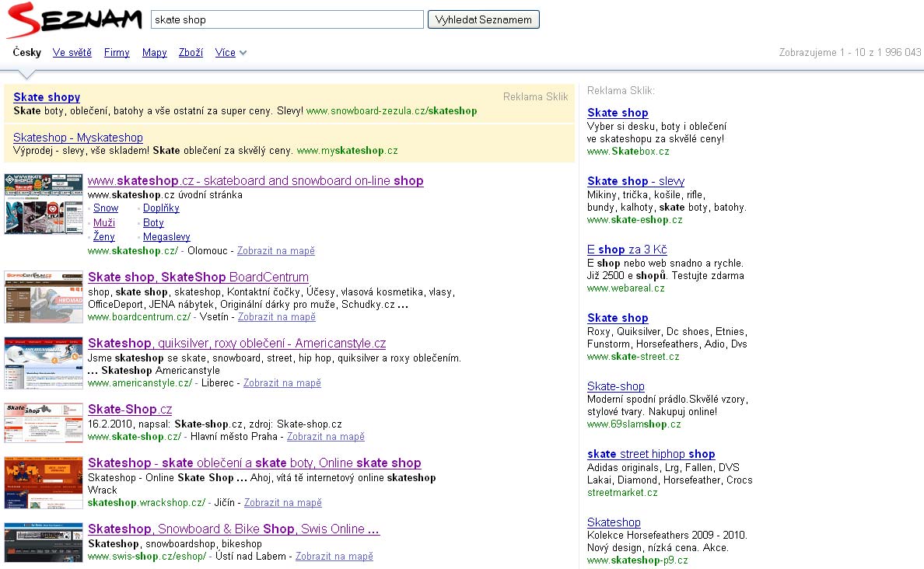The height and width of the screenshot is (569, 924).
Task: Open the skate street hiphop shop ad
Action: 651,453
